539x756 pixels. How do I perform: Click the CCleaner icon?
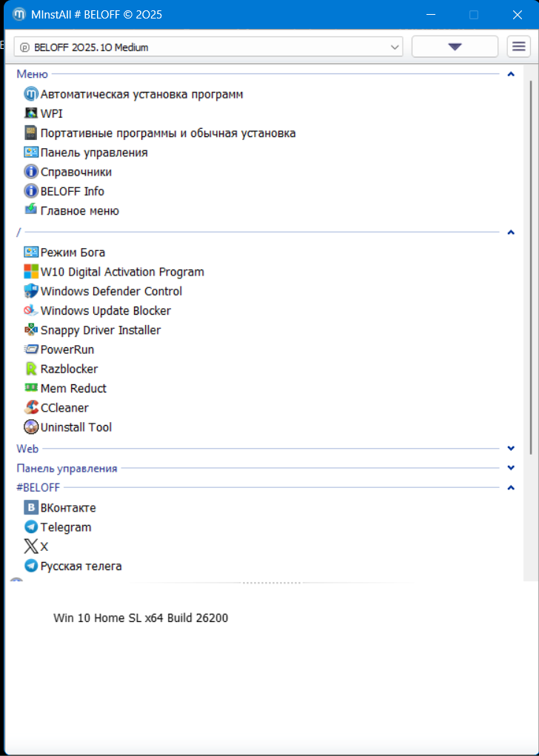coord(31,407)
